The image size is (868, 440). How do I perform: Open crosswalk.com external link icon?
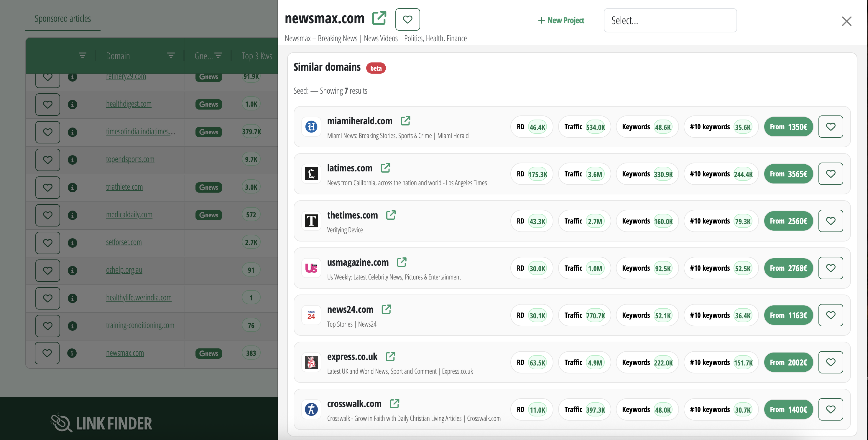[394, 404]
